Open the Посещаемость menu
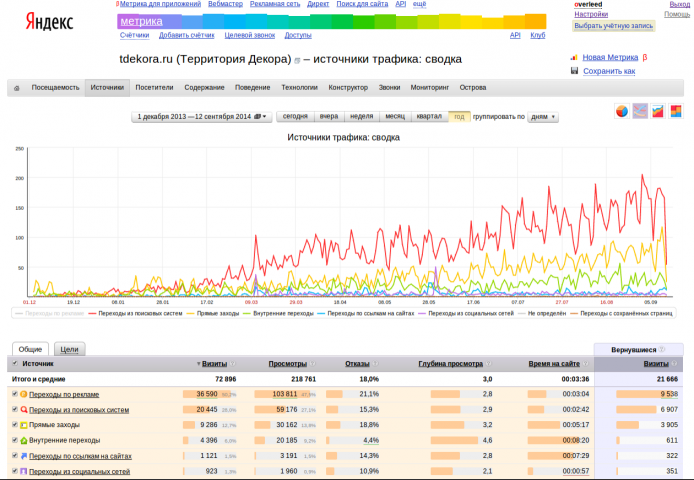The width and height of the screenshot is (694, 480). pyautogui.click(x=55, y=88)
